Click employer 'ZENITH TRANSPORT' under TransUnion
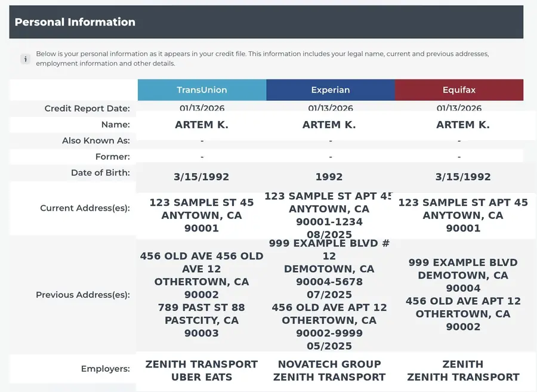This screenshot has height=392, width=537. tap(202, 364)
